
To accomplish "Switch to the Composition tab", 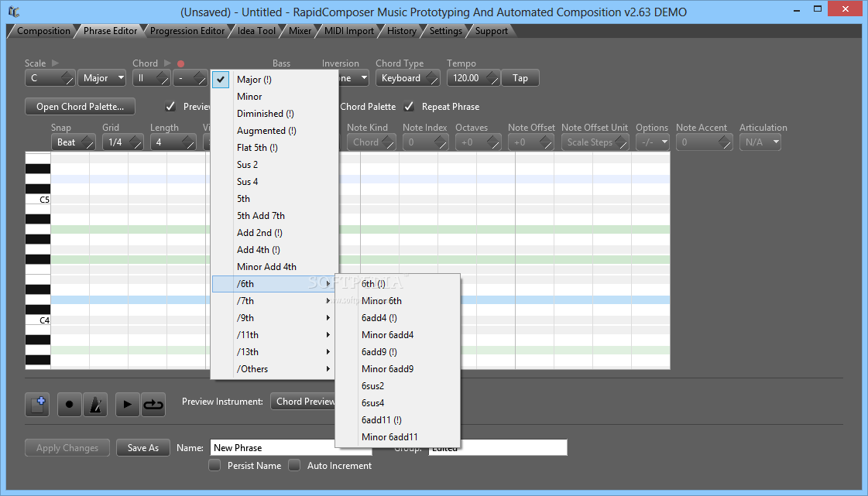I will click(43, 31).
